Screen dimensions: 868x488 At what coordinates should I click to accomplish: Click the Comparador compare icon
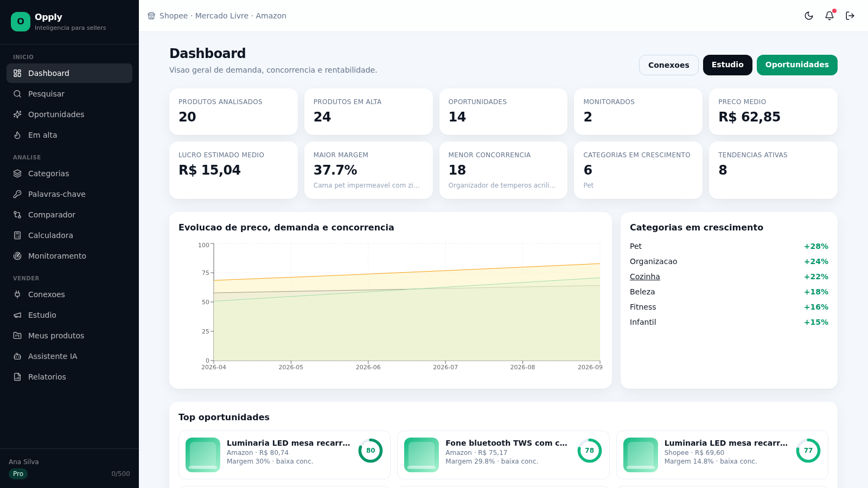pos(17,215)
